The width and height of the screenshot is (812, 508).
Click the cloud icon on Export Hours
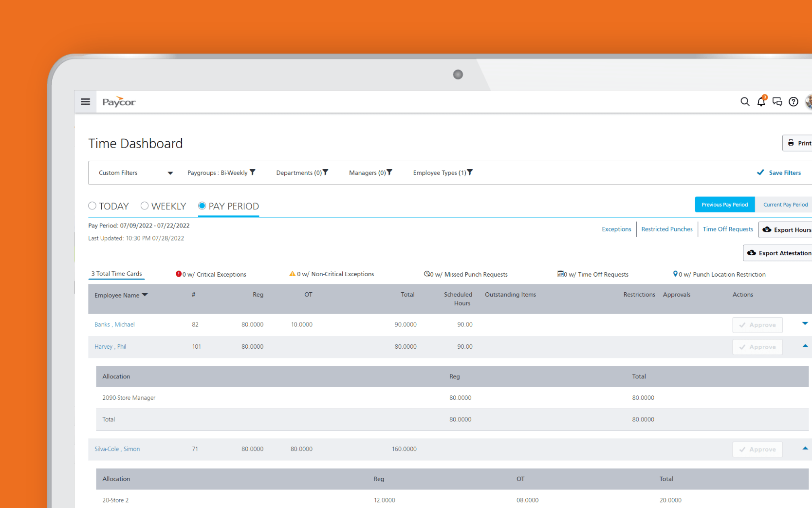pyautogui.click(x=767, y=229)
